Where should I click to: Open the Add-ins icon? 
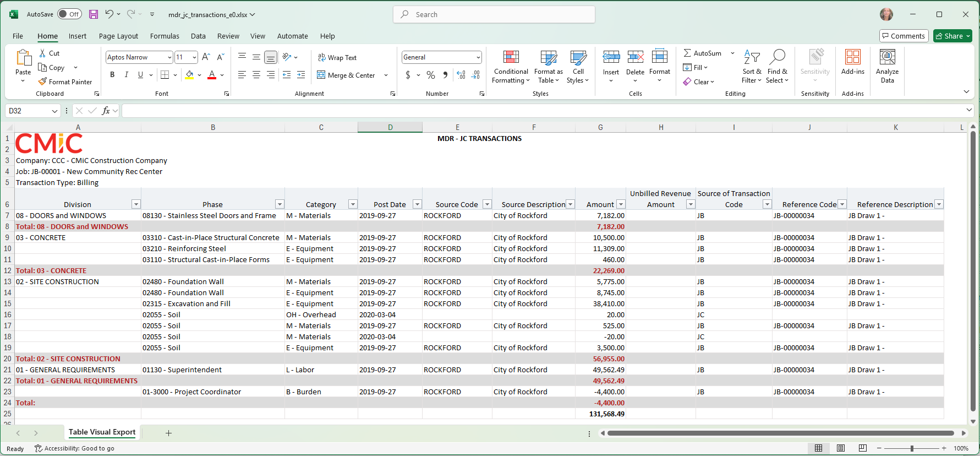point(853,57)
